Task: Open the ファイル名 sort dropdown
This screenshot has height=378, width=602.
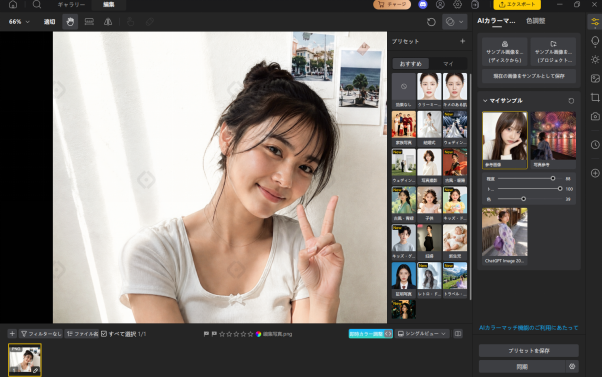Action: (82, 334)
